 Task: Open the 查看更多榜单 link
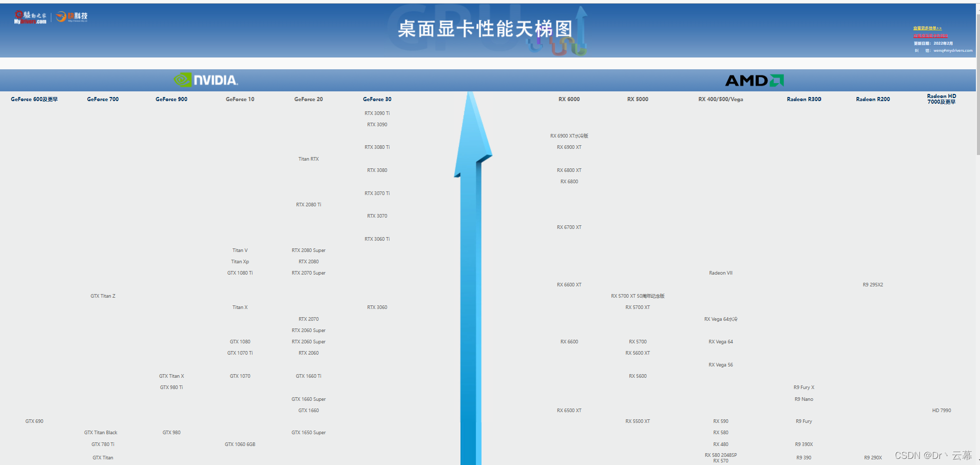pos(927,28)
